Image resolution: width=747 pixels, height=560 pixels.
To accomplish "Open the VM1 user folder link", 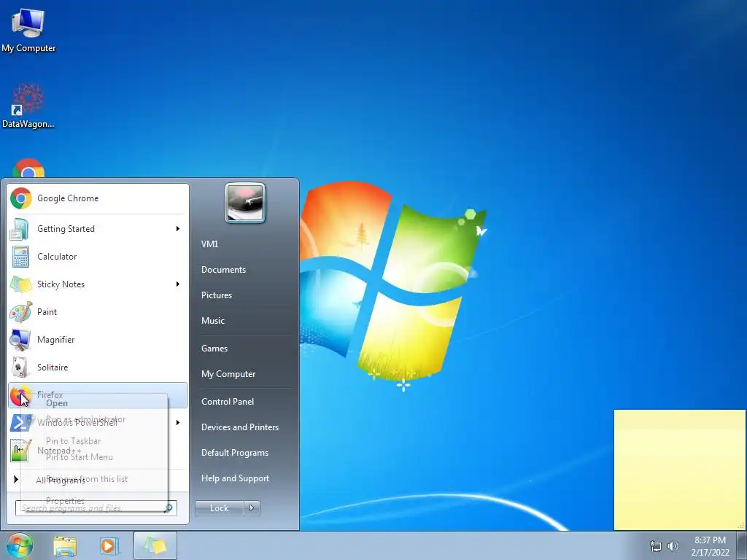I will [209, 244].
